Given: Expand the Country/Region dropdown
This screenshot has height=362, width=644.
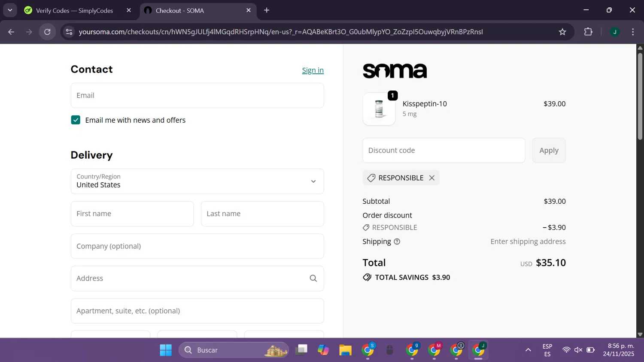Looking at the screenshot, I should point(197,181).
